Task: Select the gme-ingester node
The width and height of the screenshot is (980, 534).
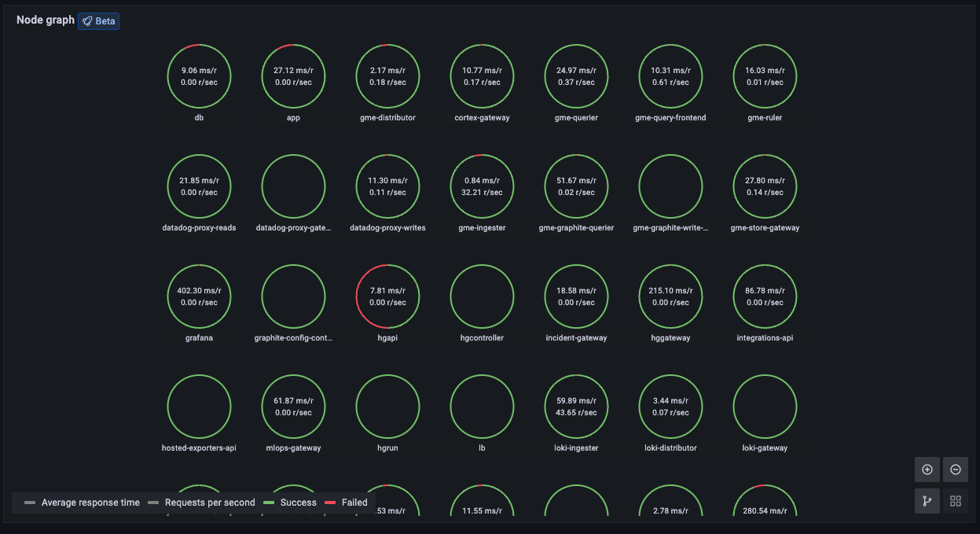Action: point(482,186)
